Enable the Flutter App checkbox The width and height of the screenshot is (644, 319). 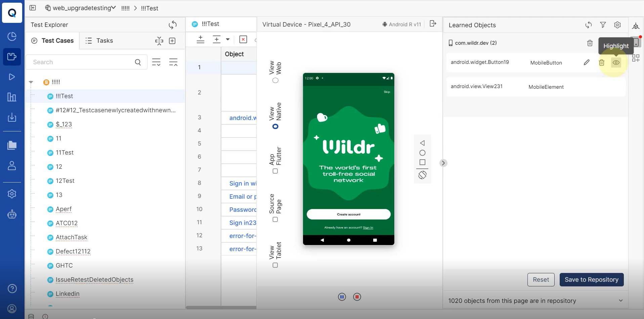click(275, 171)
